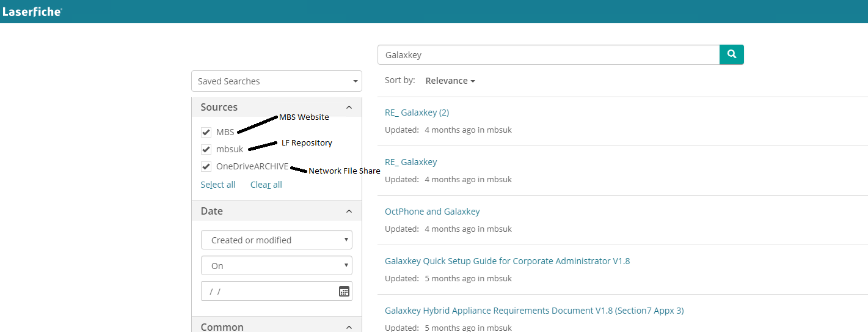
Task: Uncheck the MBS source checkbox
Action: click(206, 132)
